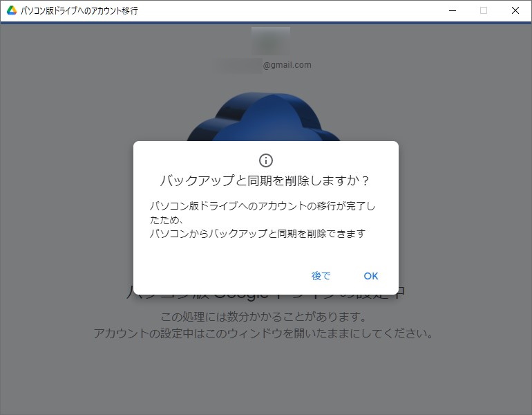Close the account migration window

(515, 10)
